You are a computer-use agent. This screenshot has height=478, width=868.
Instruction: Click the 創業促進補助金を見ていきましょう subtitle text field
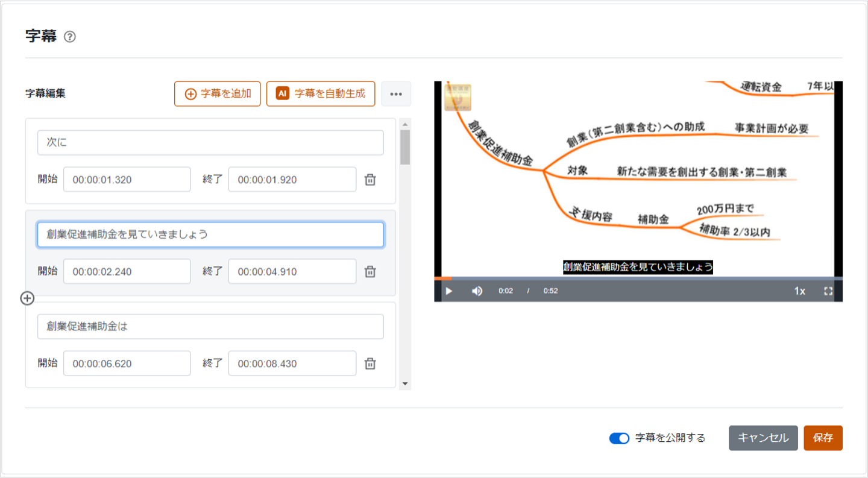(x=210, y=234)
